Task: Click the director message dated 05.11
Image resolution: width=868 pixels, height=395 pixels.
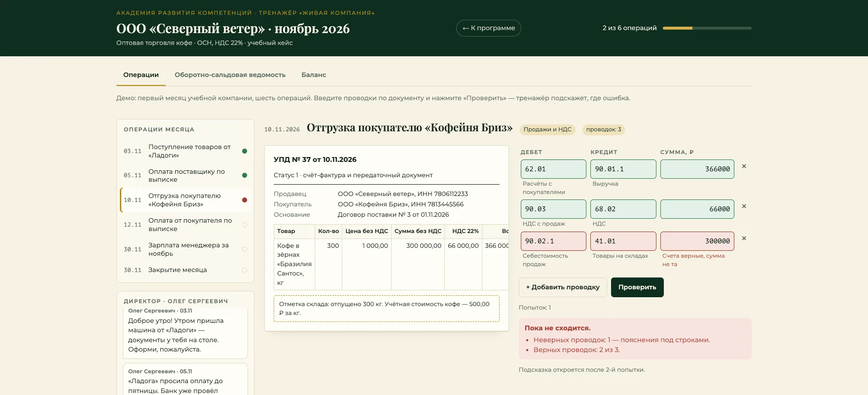Action: [x=185, y=380]
